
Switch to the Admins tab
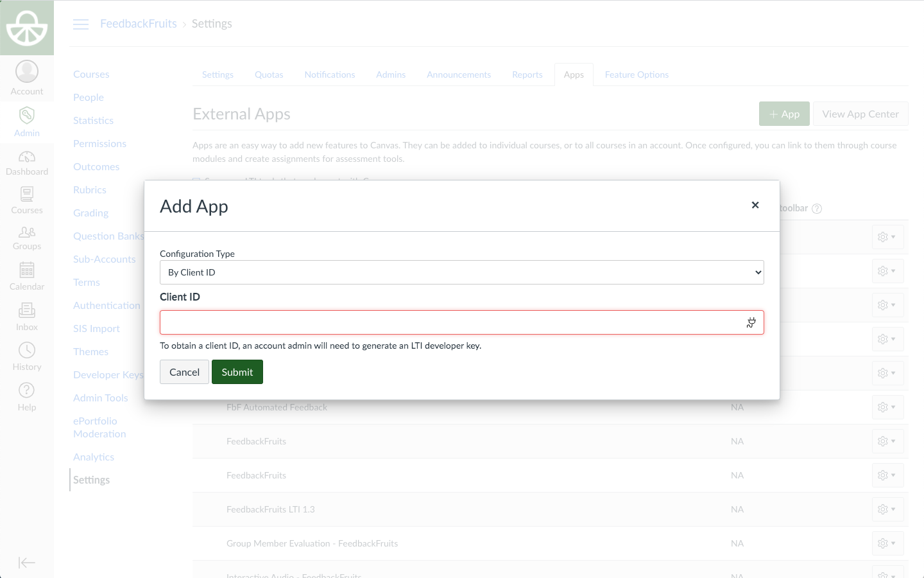click(391, 74)
